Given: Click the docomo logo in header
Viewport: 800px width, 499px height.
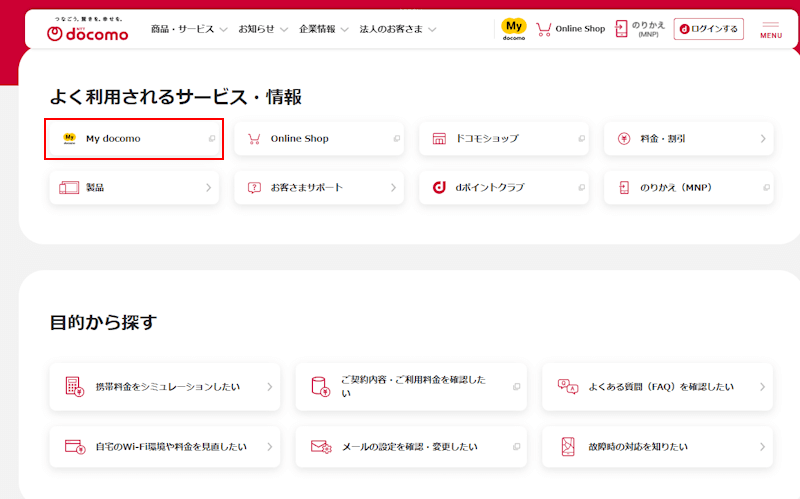Looking at the screenshot, I should 87,30.
